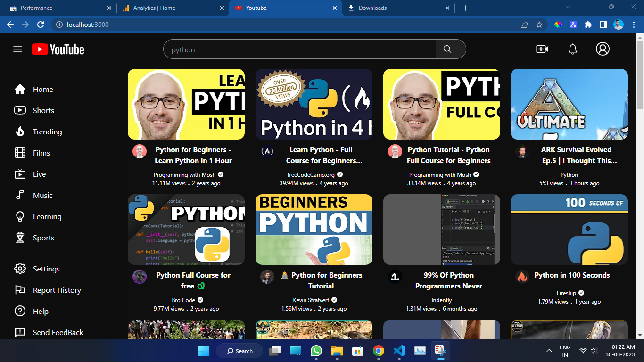Viewport: 644px width, 362px height.
Task: Click the YouTube logo
Action: tap(58, 49)
